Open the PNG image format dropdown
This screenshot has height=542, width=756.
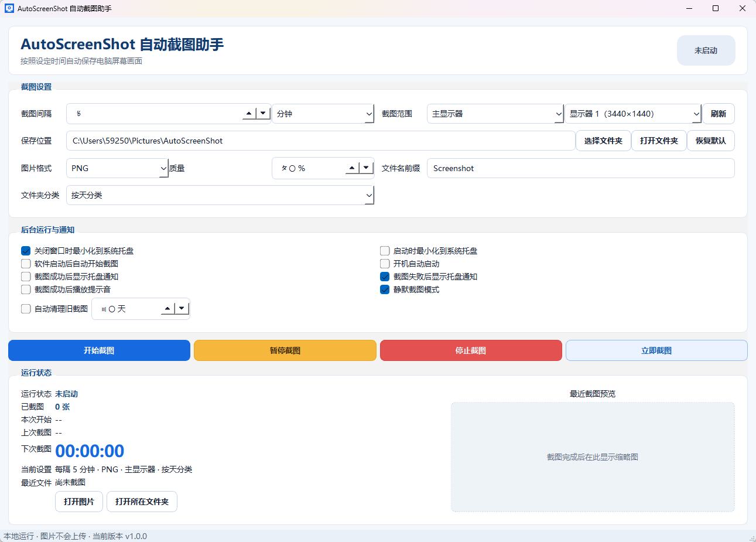(117, 168)
